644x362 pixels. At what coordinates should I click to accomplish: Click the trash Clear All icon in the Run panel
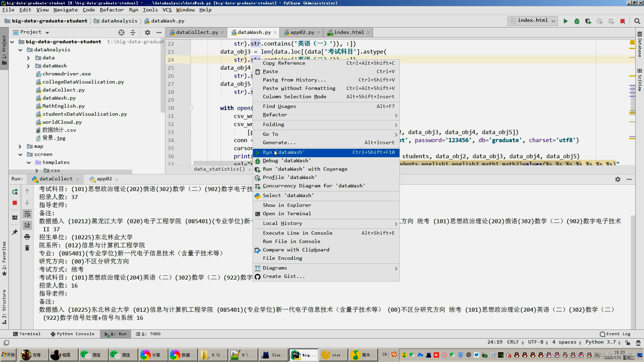(x=27, y=248)
